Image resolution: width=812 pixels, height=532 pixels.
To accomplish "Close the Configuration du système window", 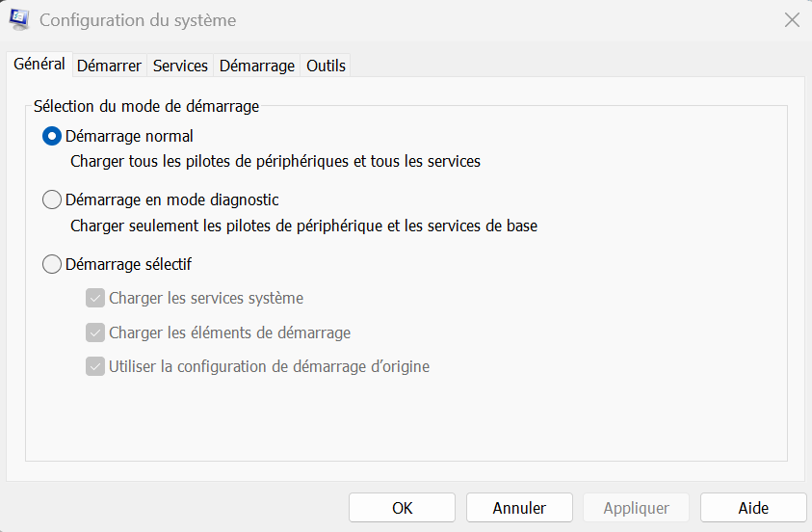I will click(x=792, y=20).
